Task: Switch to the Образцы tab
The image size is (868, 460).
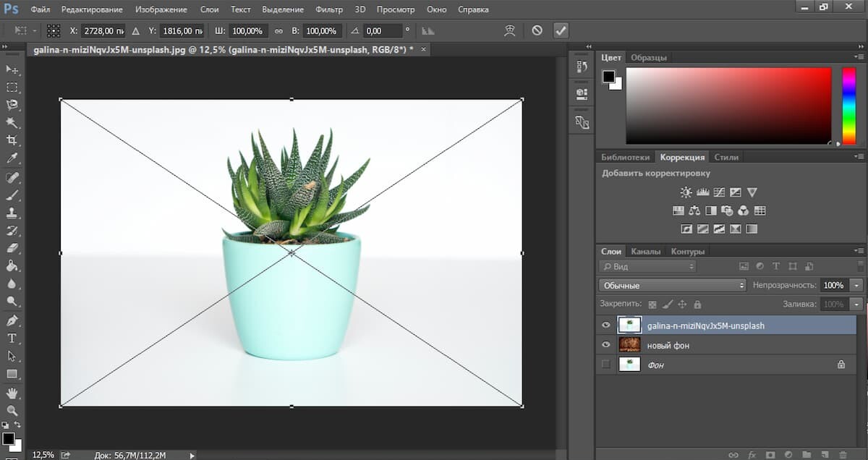Action: [648, 57]
